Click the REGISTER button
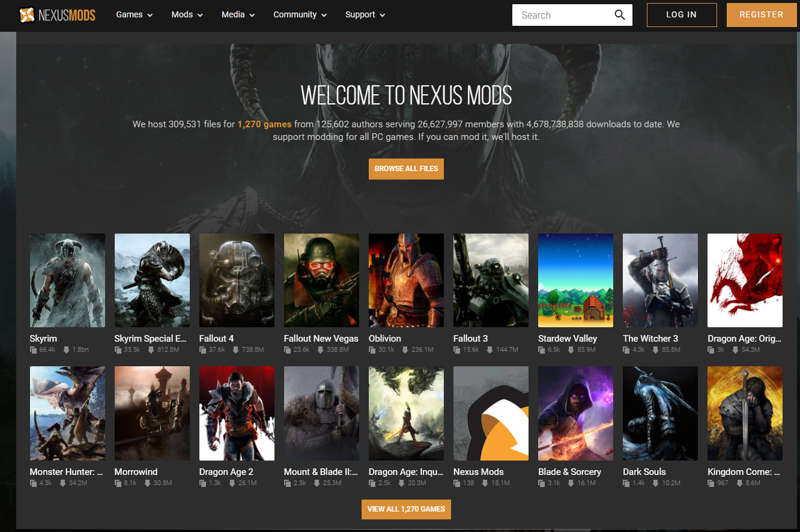800x532 pixels. tap(761, 15)
